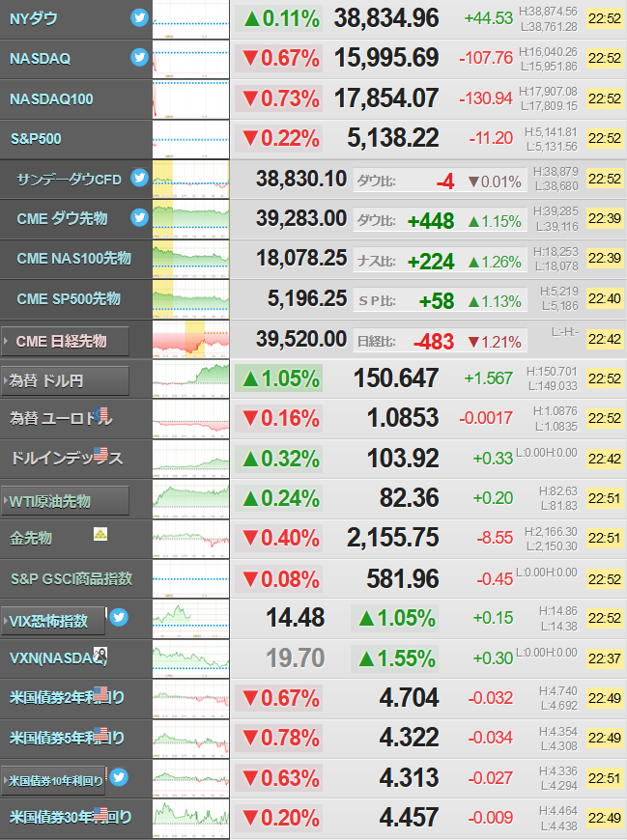The height and width of the screenshot is (840, 627).
Task: Click ナス比 +224 difference value
Action: click(x=431, y=262)
